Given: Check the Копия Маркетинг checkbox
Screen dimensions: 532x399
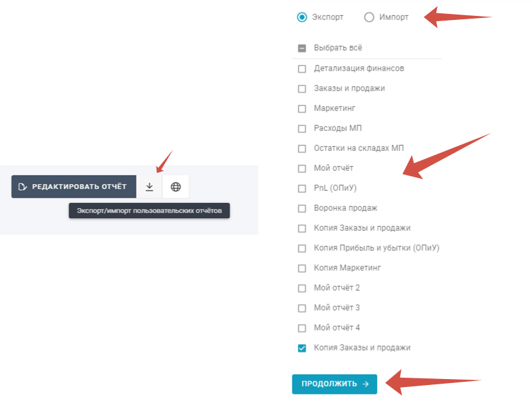Looking at the screenshot, I should point(302,268).
